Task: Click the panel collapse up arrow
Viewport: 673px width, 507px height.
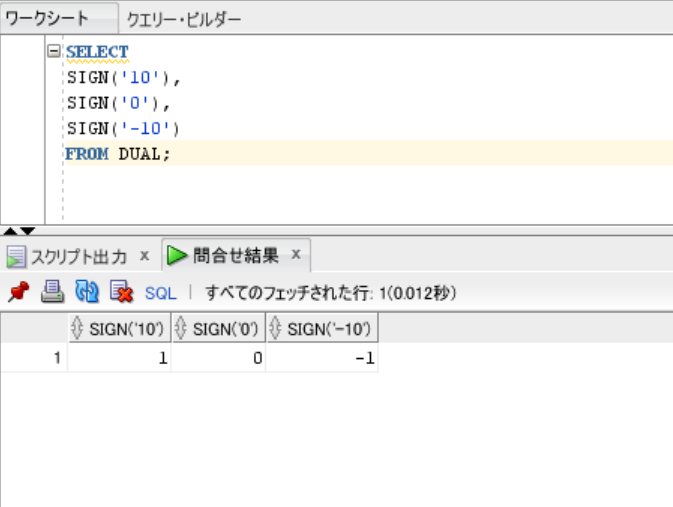Action: pos(10,231)
